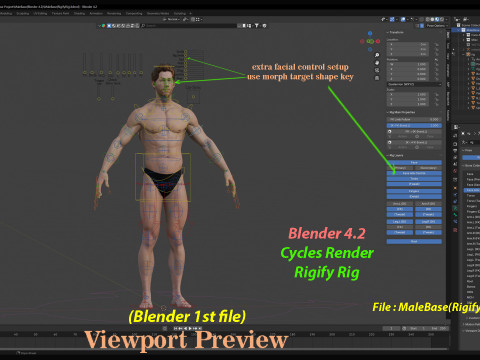Toggle the Face Info Control rig layer
The width and height of the screenshot is (480, 360).
pyautogui.click(x=414, y=173)
